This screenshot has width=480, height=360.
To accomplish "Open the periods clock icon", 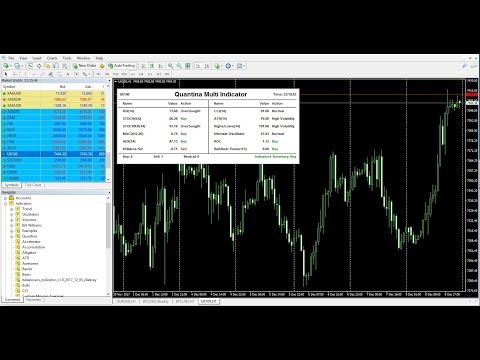I will click(x=228, y=66).
